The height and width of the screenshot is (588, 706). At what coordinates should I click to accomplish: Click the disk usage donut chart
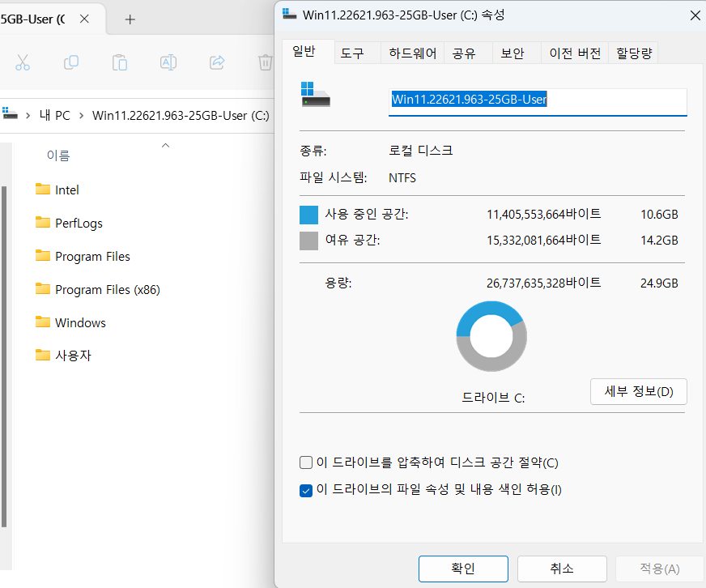pos(491,336)
